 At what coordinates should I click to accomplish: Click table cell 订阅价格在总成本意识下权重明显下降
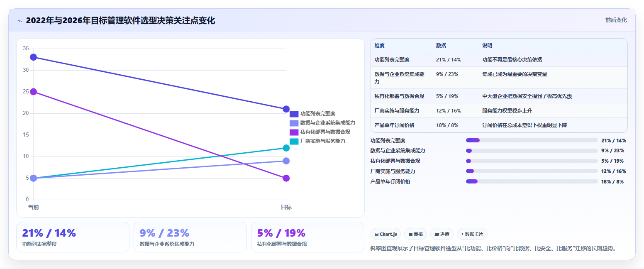click(x=524, y=125)
